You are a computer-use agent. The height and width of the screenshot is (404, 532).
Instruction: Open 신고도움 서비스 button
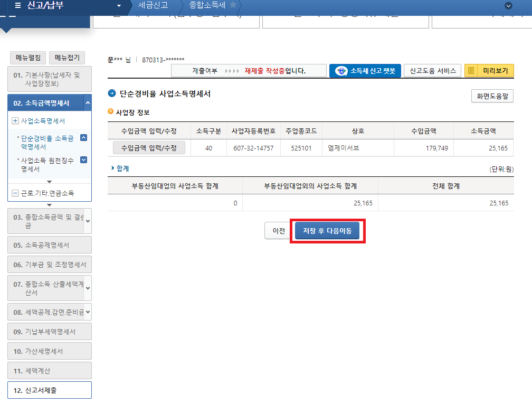pos(433,71)
